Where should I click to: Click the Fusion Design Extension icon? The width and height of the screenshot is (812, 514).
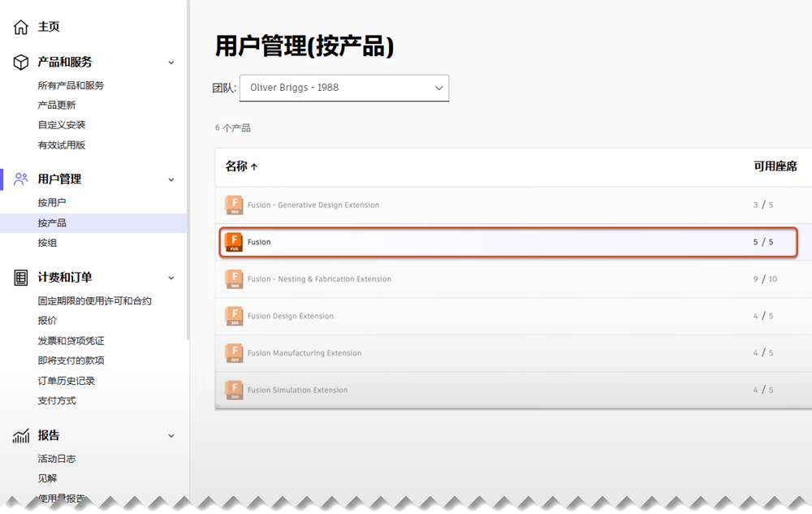tap(234, 316)
